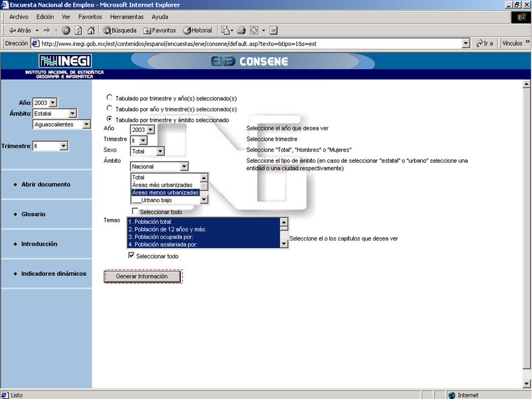
Task: Open the Glosario link
Action: pos(33,214)
